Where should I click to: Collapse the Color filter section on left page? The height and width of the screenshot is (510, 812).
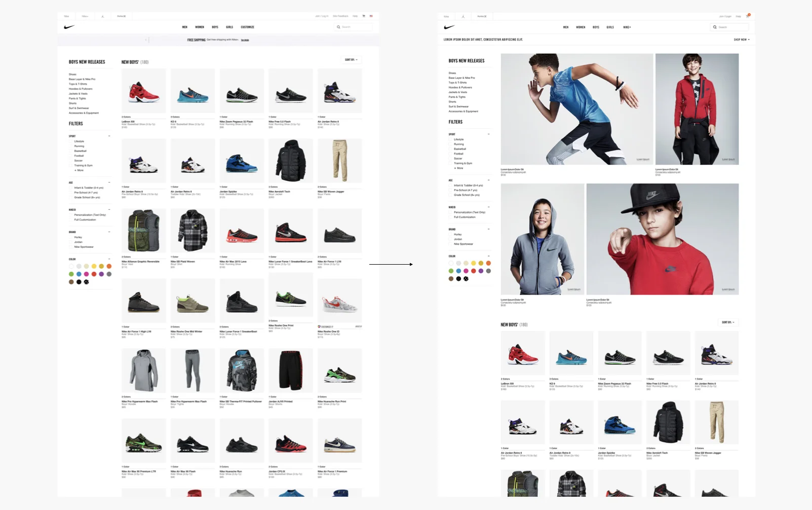click(x=109, y=259)
